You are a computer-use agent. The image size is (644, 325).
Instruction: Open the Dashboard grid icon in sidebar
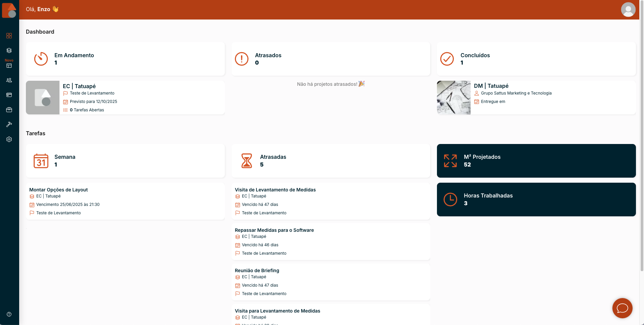tap(9, 35)
